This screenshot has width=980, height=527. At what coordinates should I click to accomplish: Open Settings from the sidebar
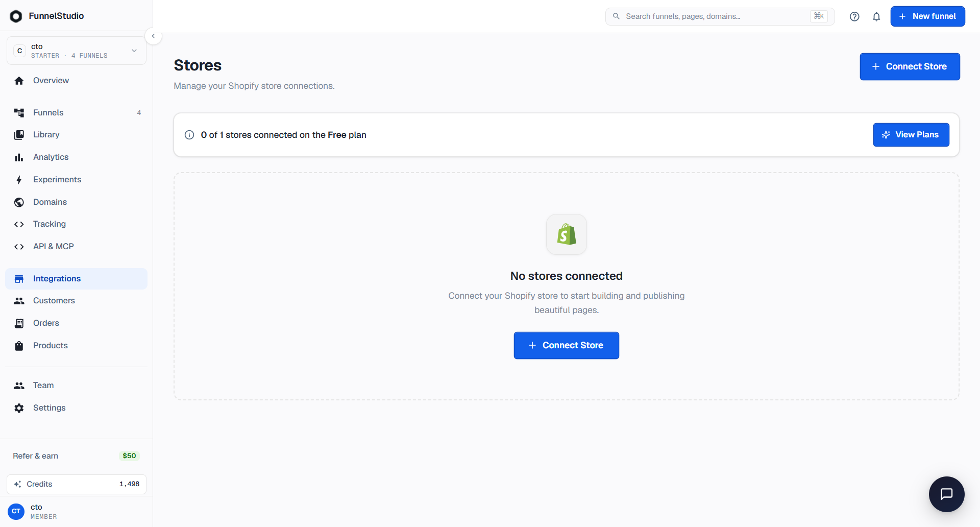click(x=77, y=408)
